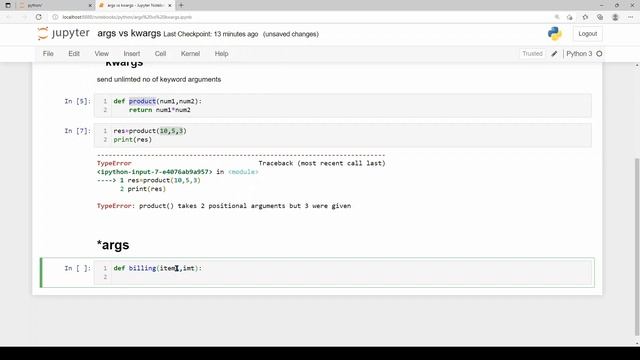
Task: Open the Help menu
Action: (221, 54)
